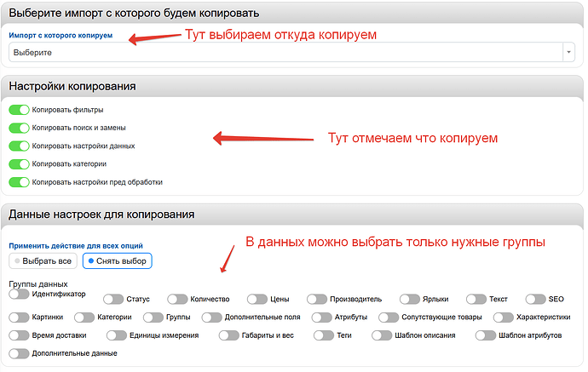
Task: Enable the 'Количество' group switch
Action: [177, 300]
